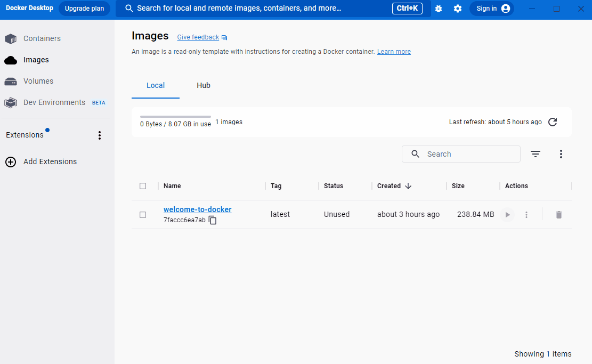
Task: Delete the welcome-to-docker image
Action: [x=558, y=214]
